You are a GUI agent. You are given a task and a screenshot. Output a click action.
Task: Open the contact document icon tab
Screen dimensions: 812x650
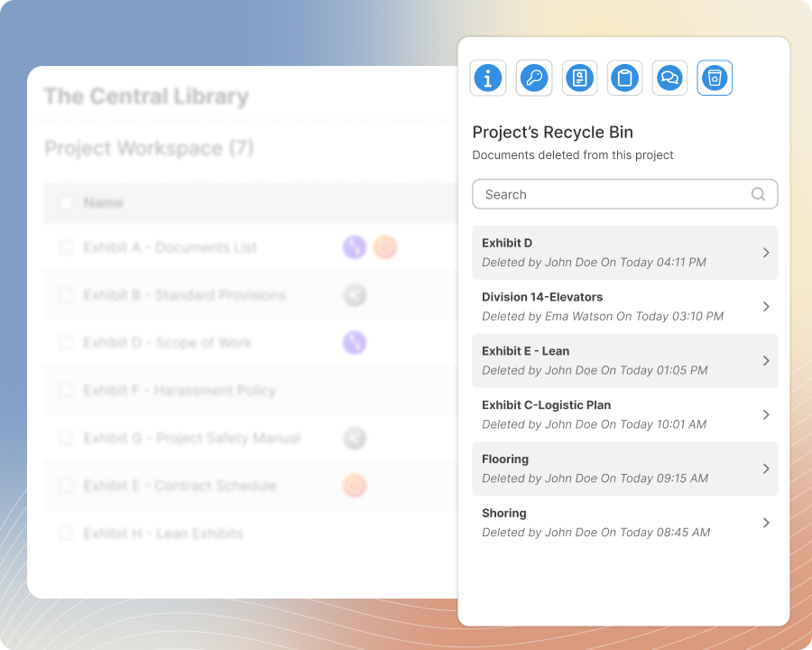coord(579,79)
